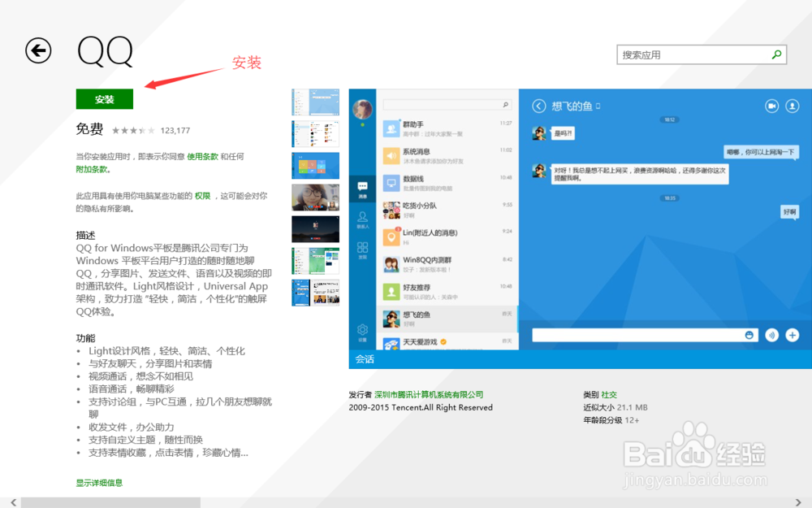This screenshot has width=812, height=508.
Task: Open the 吃货小分队 group chat
Action: tap(447, 210)
